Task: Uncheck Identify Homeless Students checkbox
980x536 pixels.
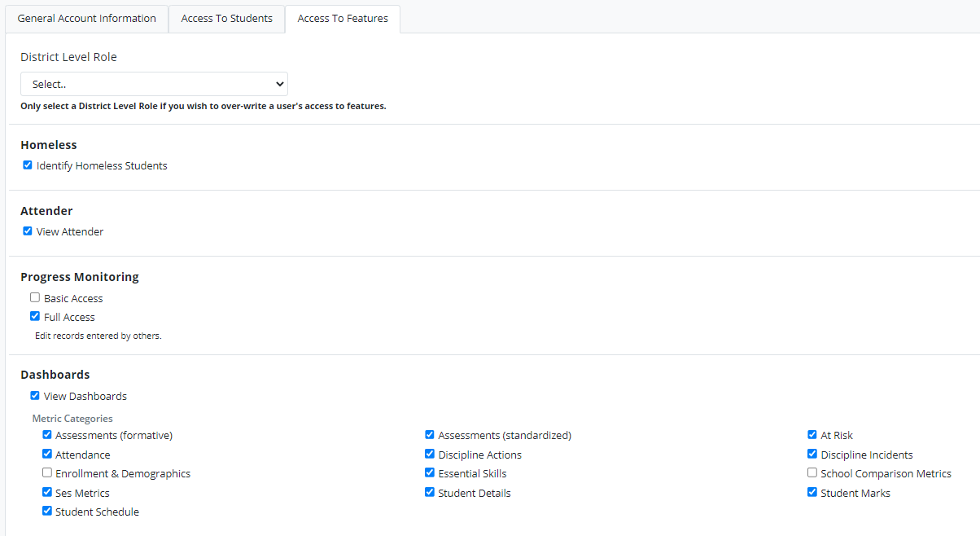Action: click(28, 165)
